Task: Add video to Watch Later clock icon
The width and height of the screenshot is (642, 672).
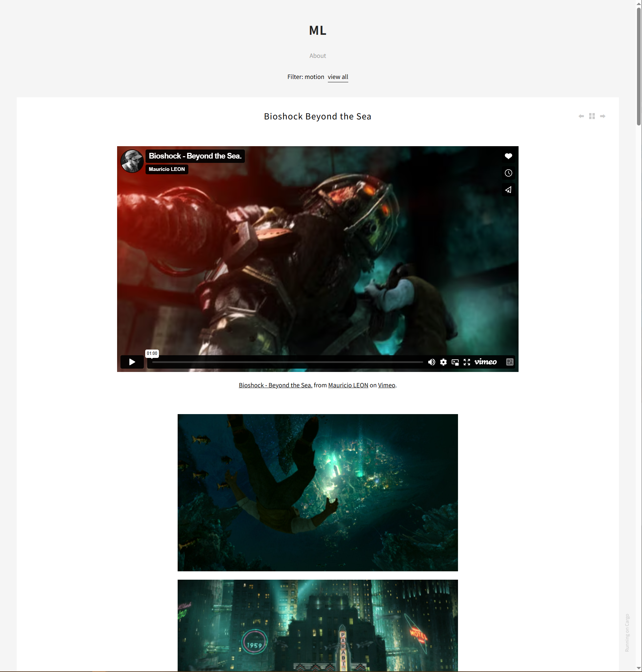Action: tap(508, 173)
